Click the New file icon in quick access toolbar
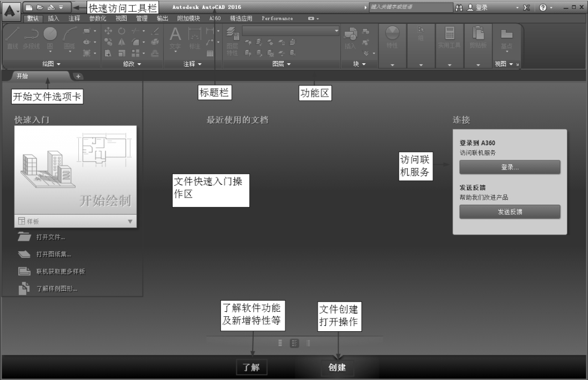The width and height of the screenshot is (588, 380). [x=29, y=8]
